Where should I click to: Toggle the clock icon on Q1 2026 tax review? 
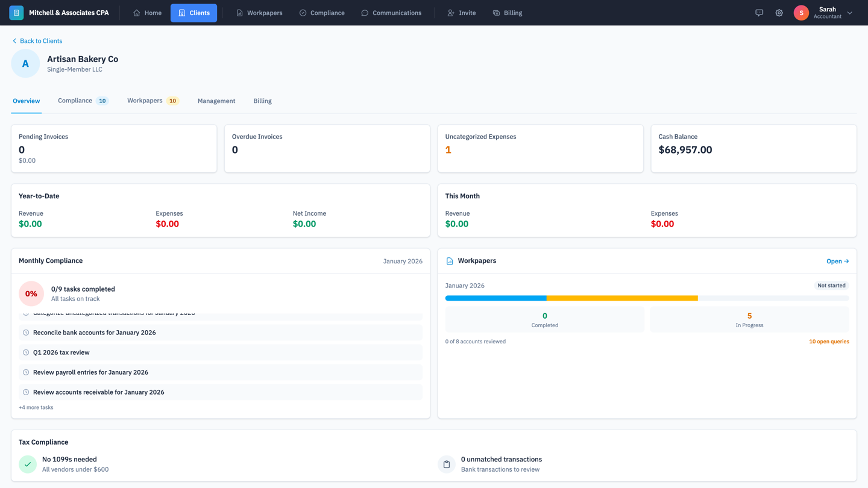click(25, 352)
